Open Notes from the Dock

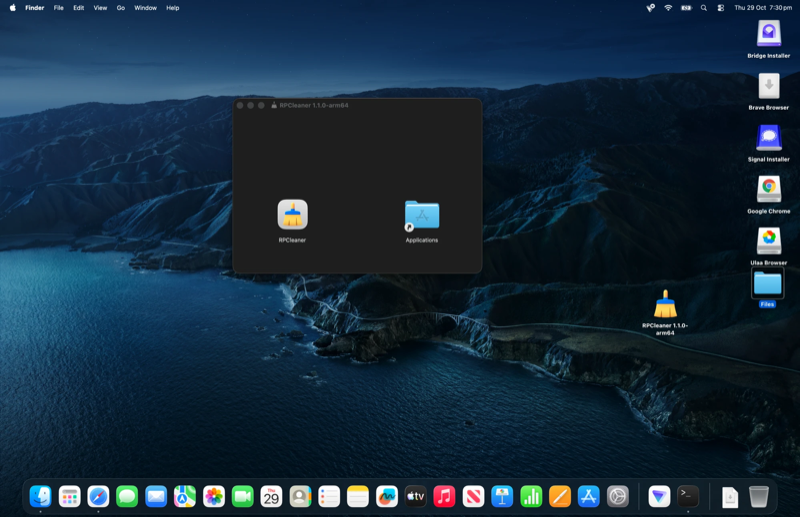coord(358,496)
